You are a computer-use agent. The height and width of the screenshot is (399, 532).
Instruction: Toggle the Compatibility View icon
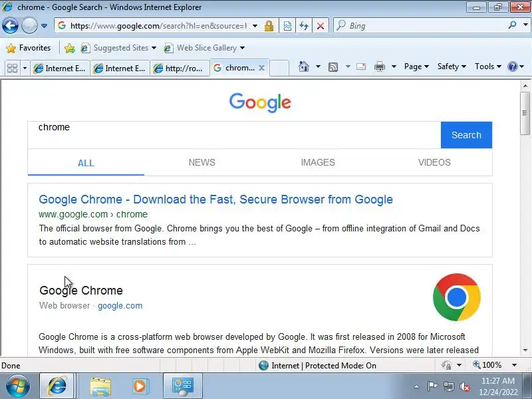click(287, 26)
